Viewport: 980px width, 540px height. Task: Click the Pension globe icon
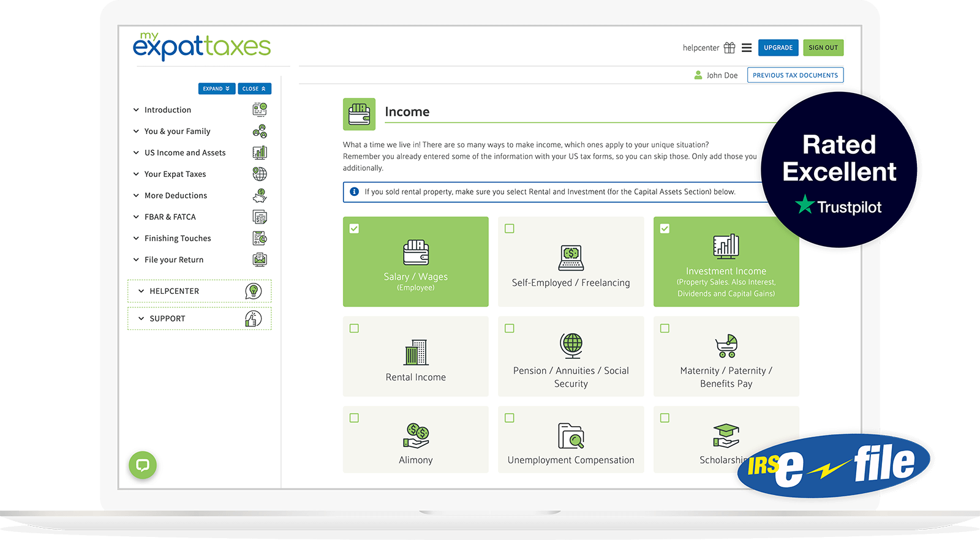click(x=571, y=346)
